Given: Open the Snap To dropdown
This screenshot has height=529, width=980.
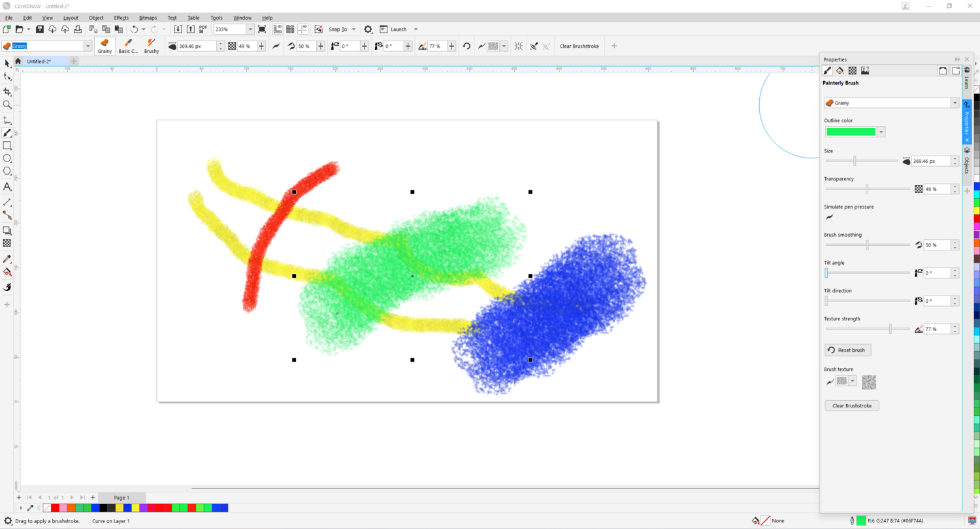Looking at the screenshot, I should pyautogui.click(x=353, y=29).
